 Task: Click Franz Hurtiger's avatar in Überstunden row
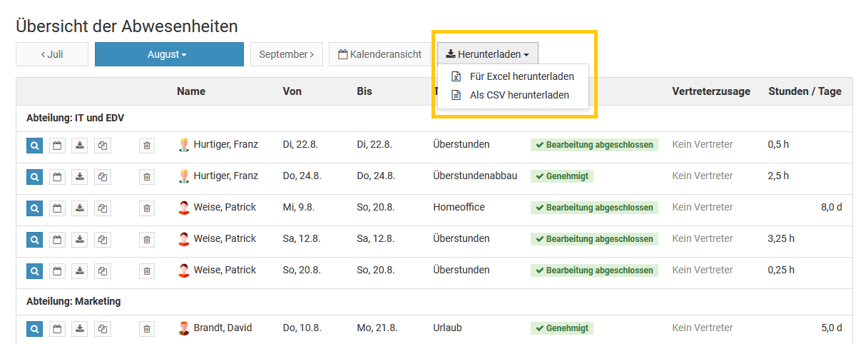point(184,145)
